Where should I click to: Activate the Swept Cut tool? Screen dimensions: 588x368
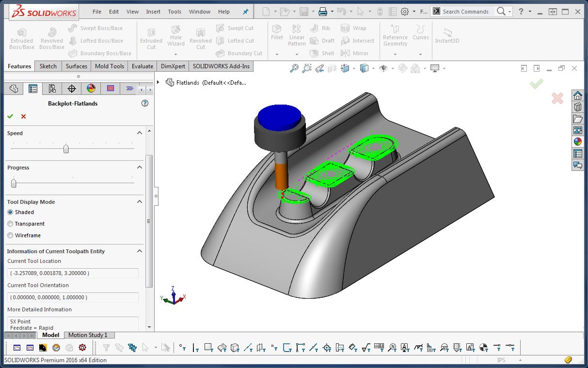click(237, 28)
